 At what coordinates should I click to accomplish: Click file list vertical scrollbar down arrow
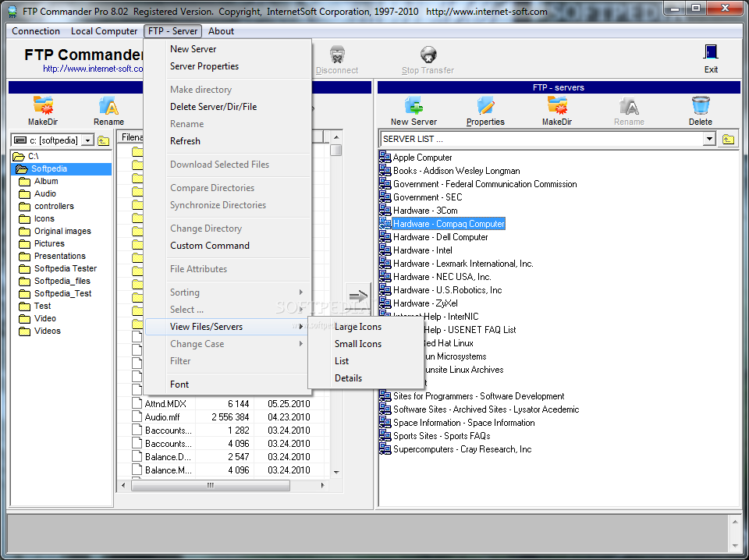tap(336, 472)
